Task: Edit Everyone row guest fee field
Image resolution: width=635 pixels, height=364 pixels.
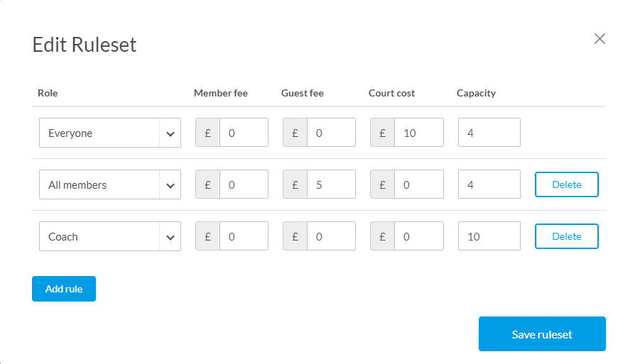Action: click(x=331, y=133)
